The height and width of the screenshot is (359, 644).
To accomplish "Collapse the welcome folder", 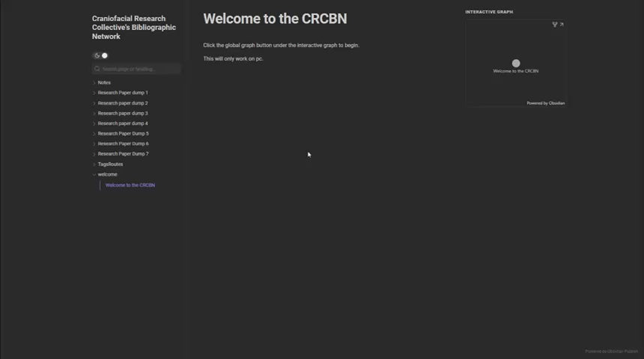I will pyautogui.click(x=107, y=174).
